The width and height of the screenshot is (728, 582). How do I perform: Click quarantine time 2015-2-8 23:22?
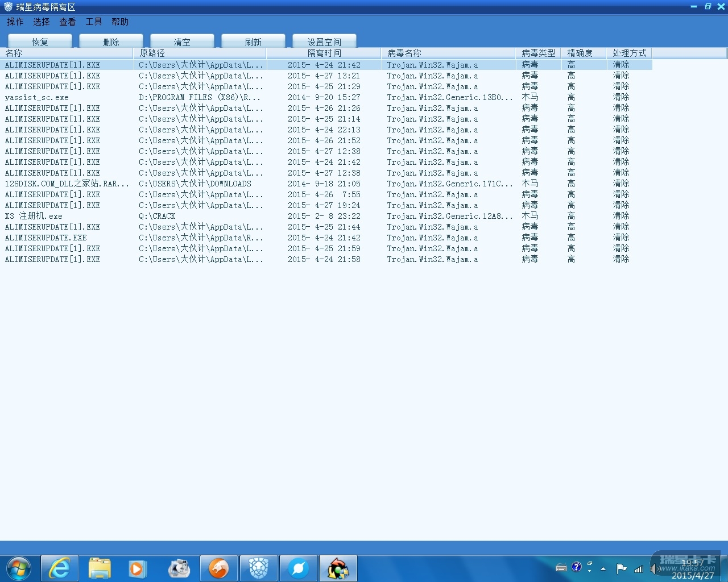(324, 216)
